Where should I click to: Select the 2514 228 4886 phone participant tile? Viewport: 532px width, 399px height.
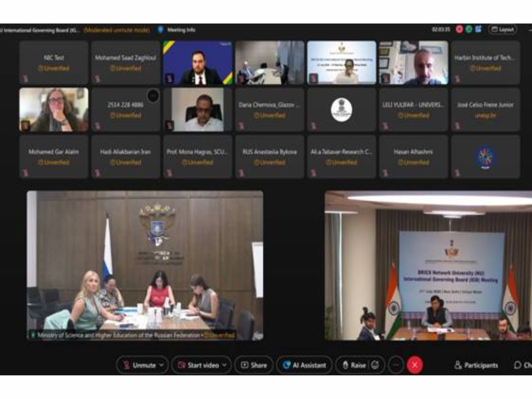click(126, 110)
